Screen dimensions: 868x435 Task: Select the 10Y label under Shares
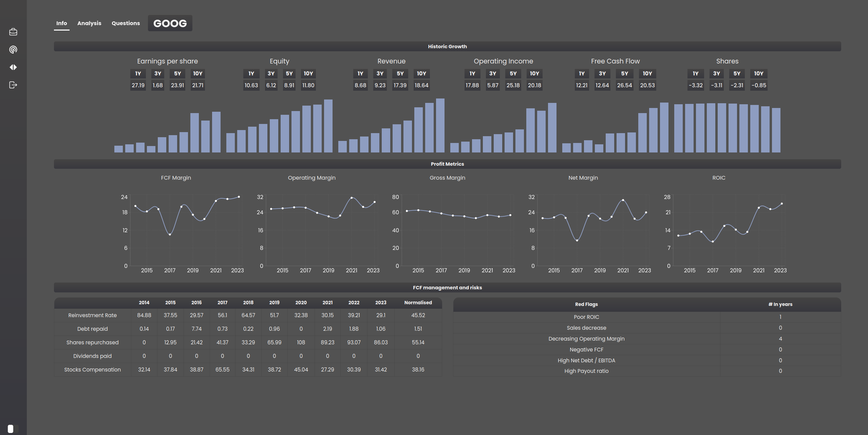[x=759, y=73]
